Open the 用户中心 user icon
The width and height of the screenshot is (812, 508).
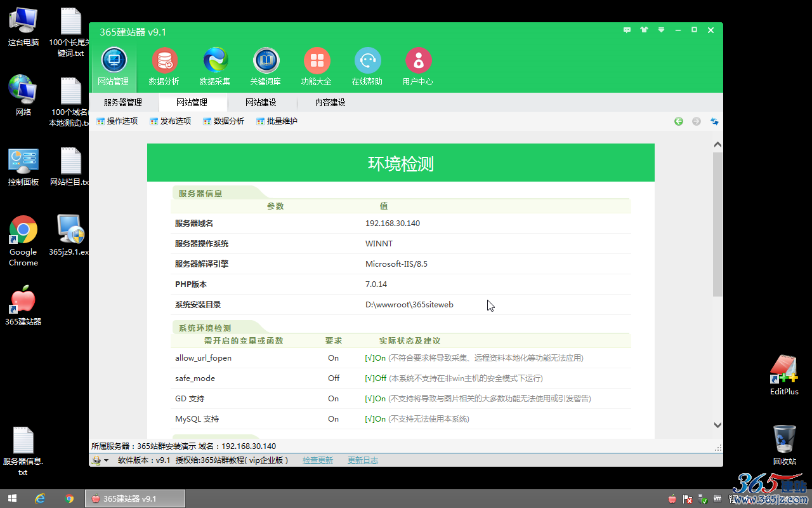coord(418,66)
